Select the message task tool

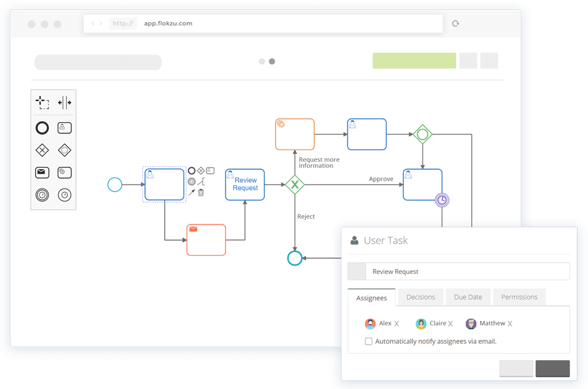(x=42, y=172)
